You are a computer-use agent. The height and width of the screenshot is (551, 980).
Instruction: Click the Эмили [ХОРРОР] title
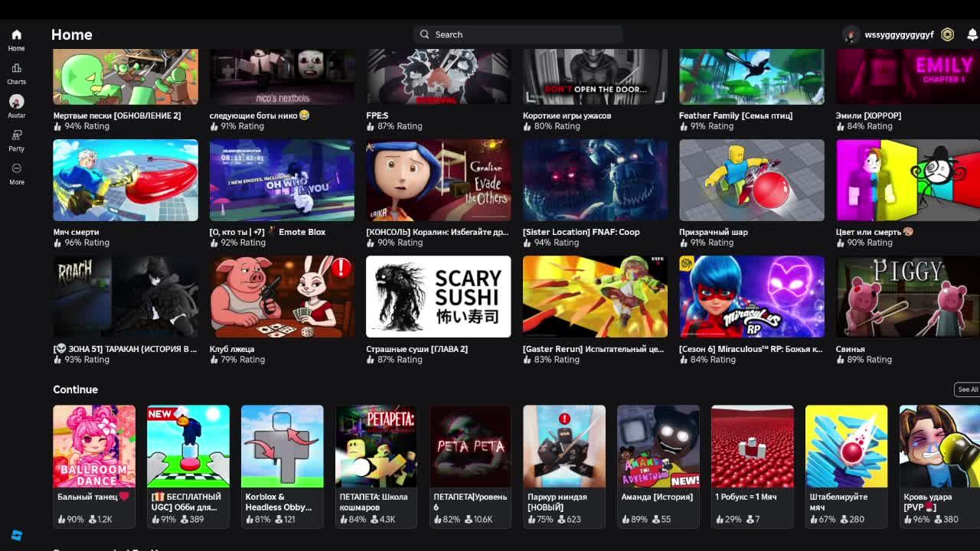869,116
